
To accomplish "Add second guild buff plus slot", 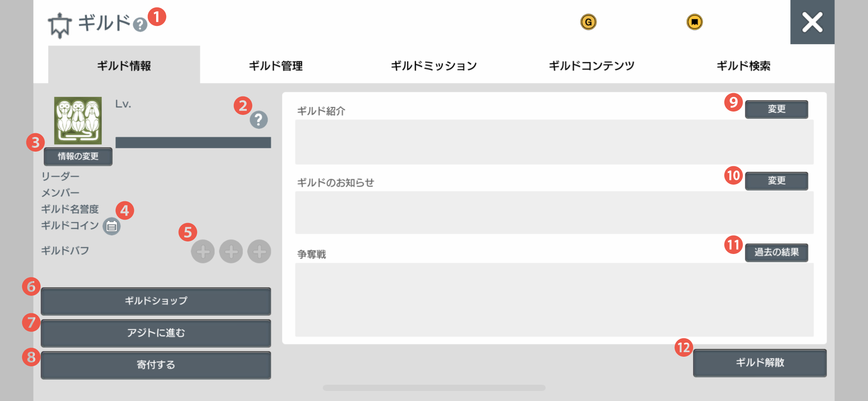I will [x=231, y=251].
